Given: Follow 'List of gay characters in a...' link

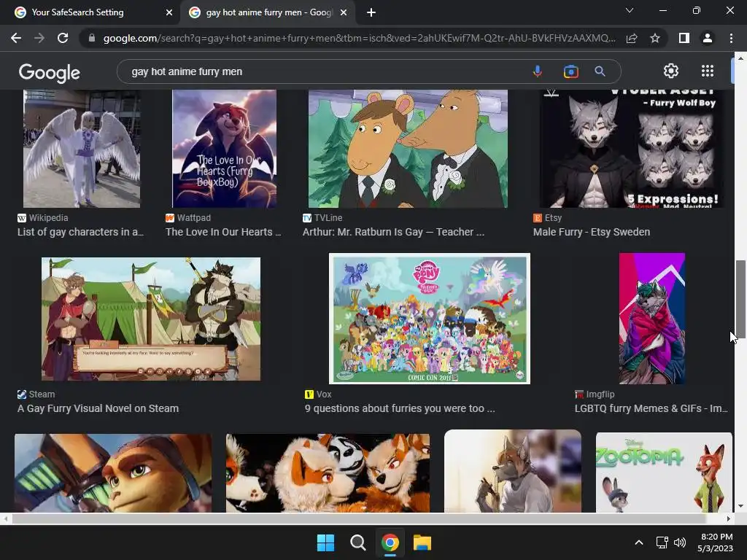Looking at the screenshot, I should [x=80, y=232].
